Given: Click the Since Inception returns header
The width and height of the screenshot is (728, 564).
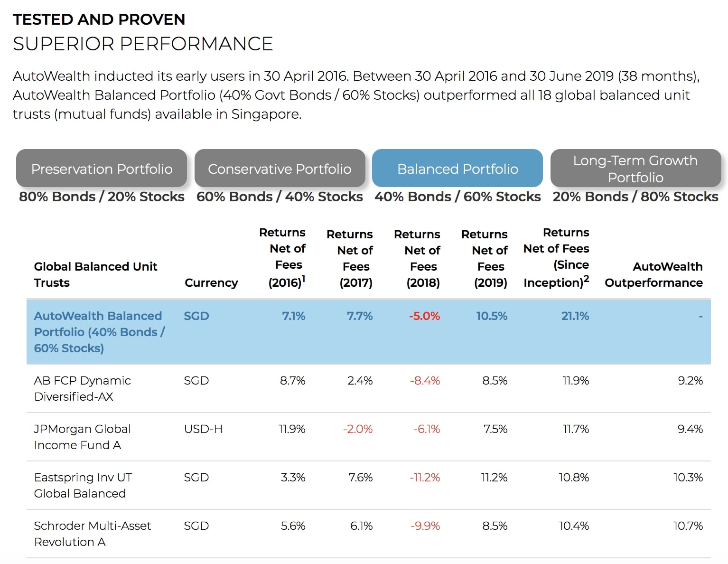Looking at the screenshot, I should click(x=556, y=257).
